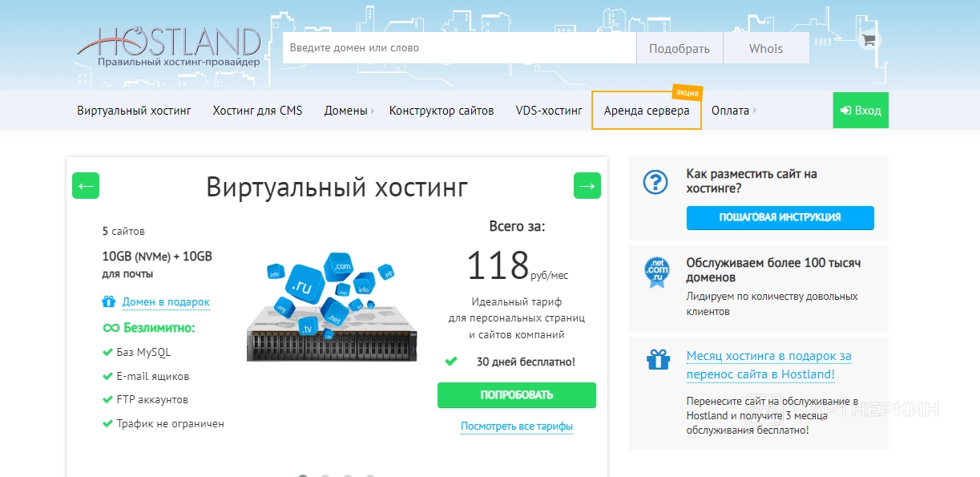Click the server with domain cubes image

[x=332, y=306]
